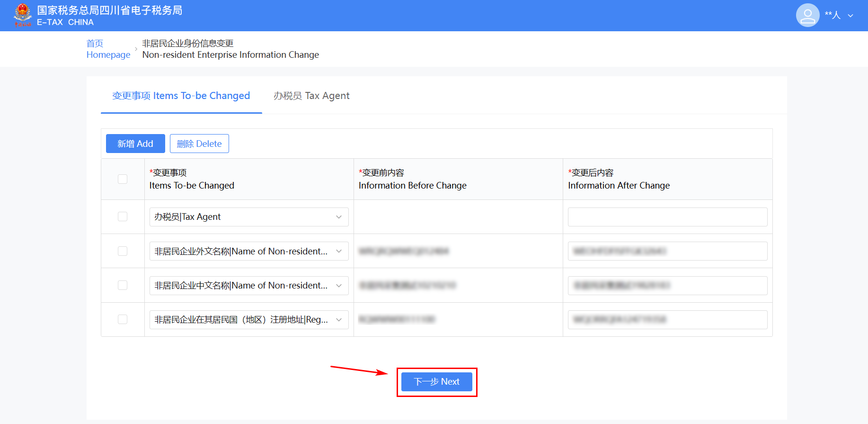The height and width of the screenshot is (424, 868).
Task: Click the E-Tax China national emblem logo
Action: pos(22,15)
